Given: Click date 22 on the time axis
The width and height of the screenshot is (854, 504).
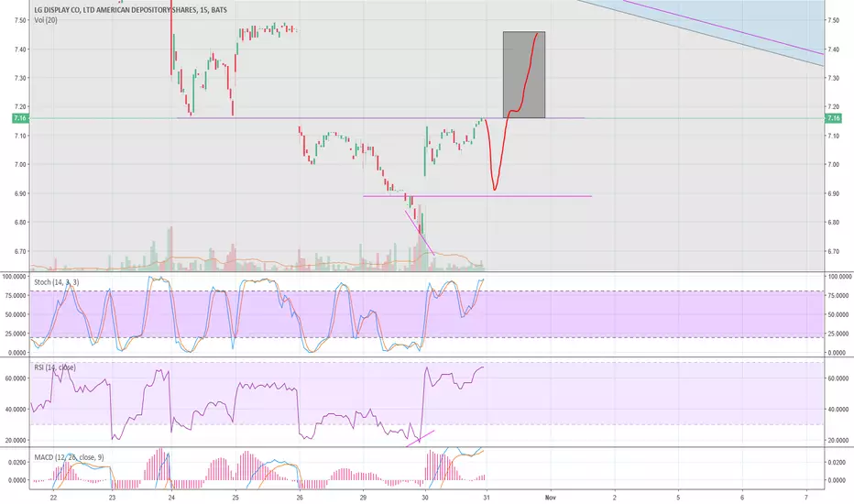Looking at the screenshot, I should coord(53,498).
